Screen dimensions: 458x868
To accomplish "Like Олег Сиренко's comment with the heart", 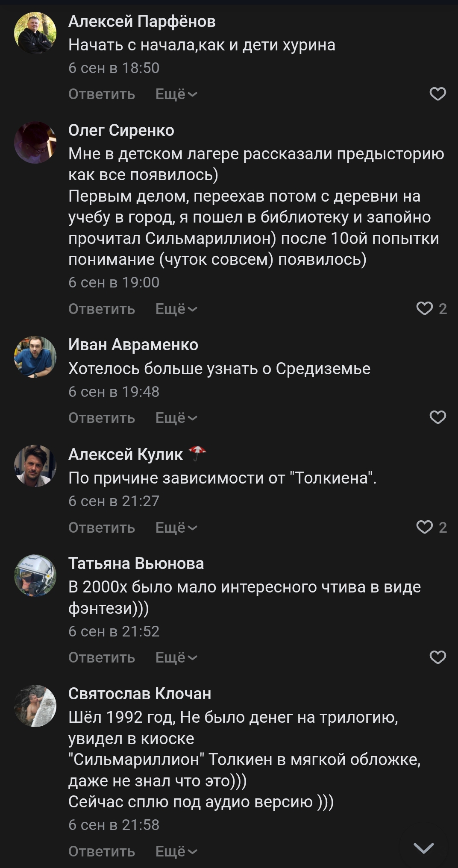I will point(425,308).
